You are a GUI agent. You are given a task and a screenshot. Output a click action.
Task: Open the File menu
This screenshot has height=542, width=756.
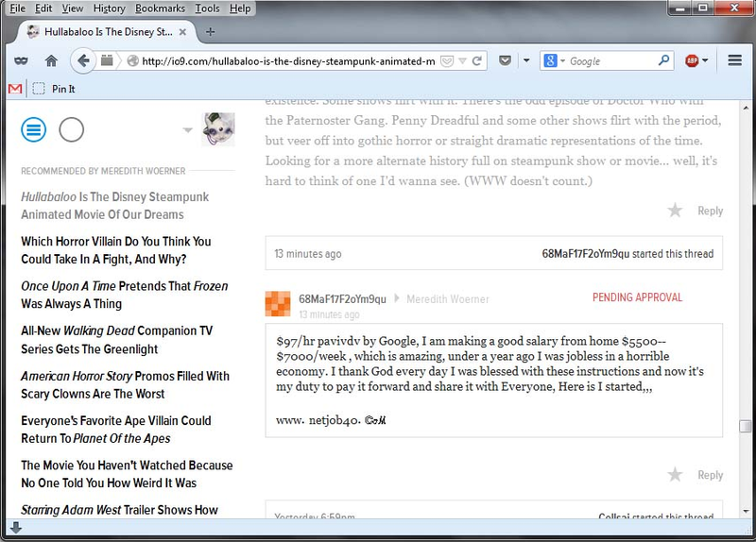[x=17, y=8]
